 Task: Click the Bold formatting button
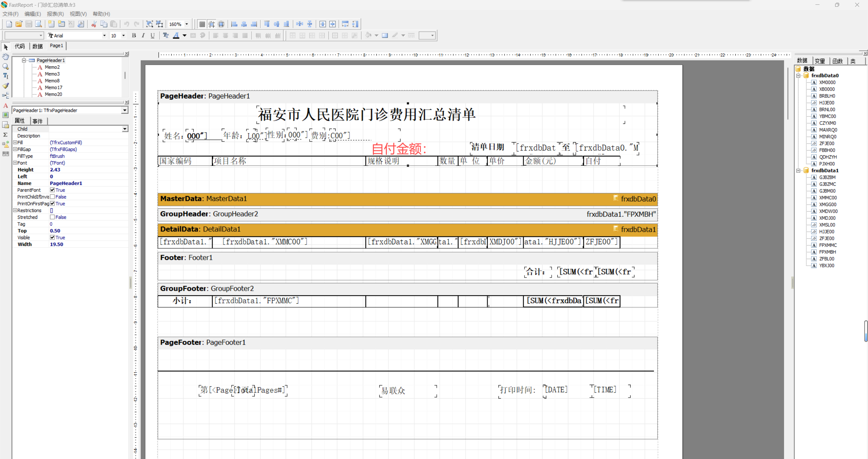click(134, 35)
